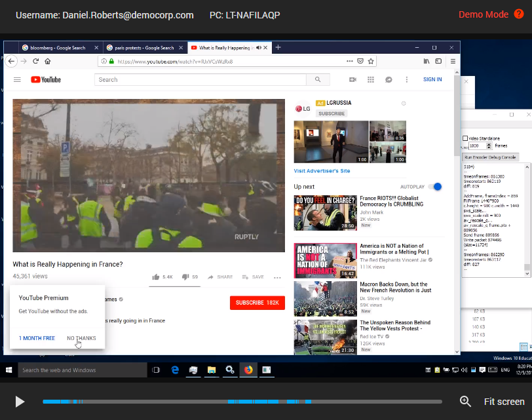Close the paris protests tab
The image size is (532, 420).
click(x=181, y=48)
